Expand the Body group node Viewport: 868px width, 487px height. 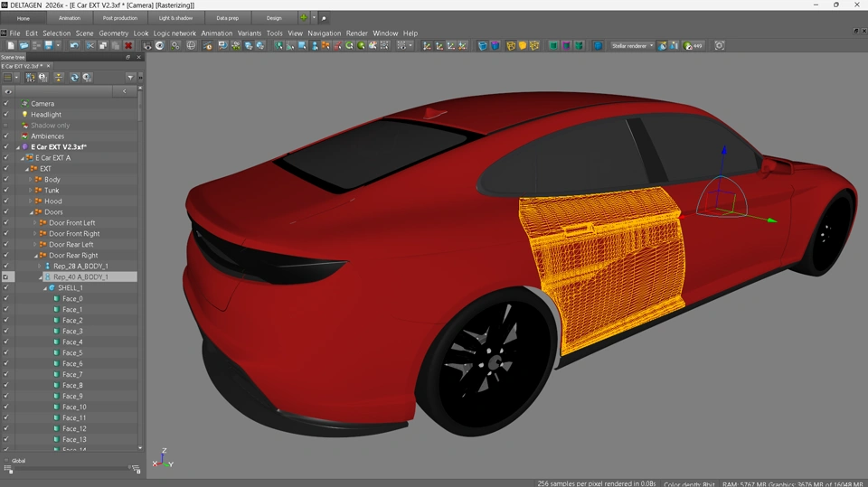[x=31, y=179]
